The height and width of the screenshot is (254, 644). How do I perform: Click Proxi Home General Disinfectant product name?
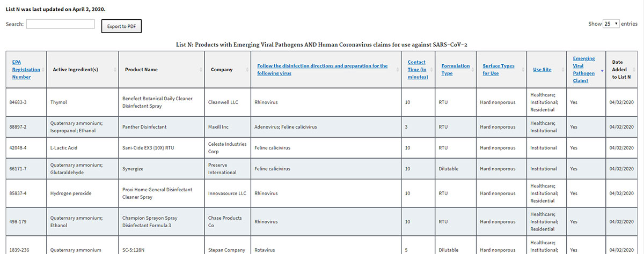click(x=157, y=193)
